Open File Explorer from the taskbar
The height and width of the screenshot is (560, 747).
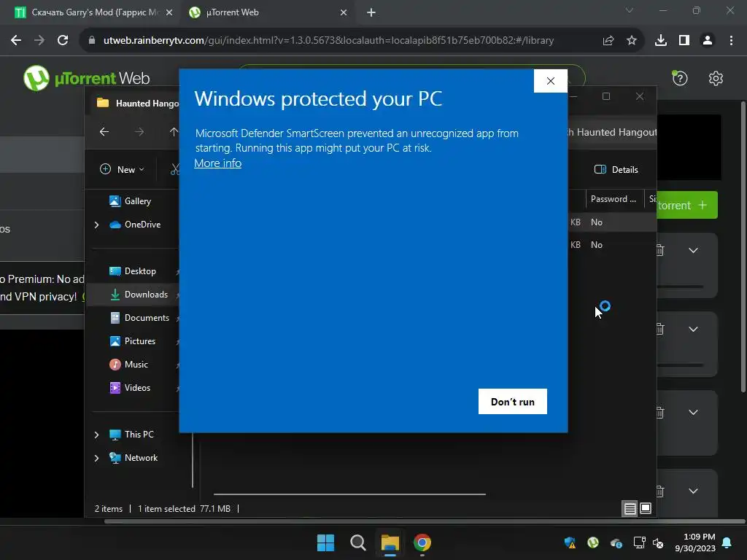(x=390, y=542)
